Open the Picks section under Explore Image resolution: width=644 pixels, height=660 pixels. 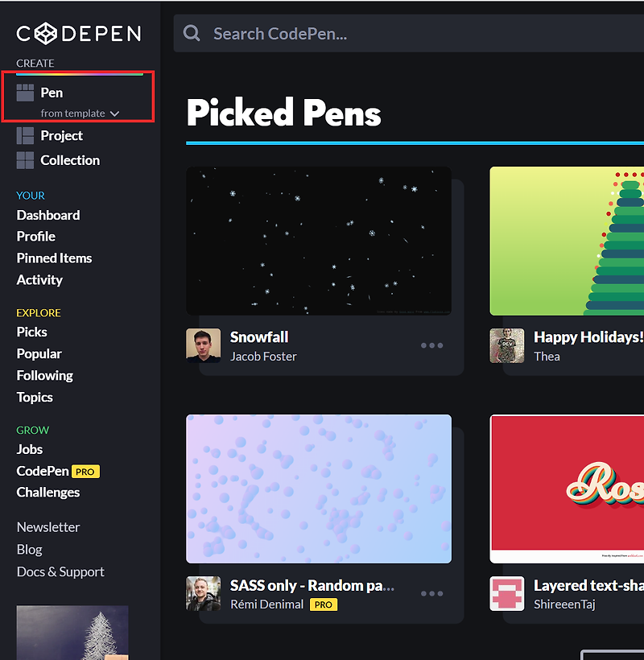(31, 332)
